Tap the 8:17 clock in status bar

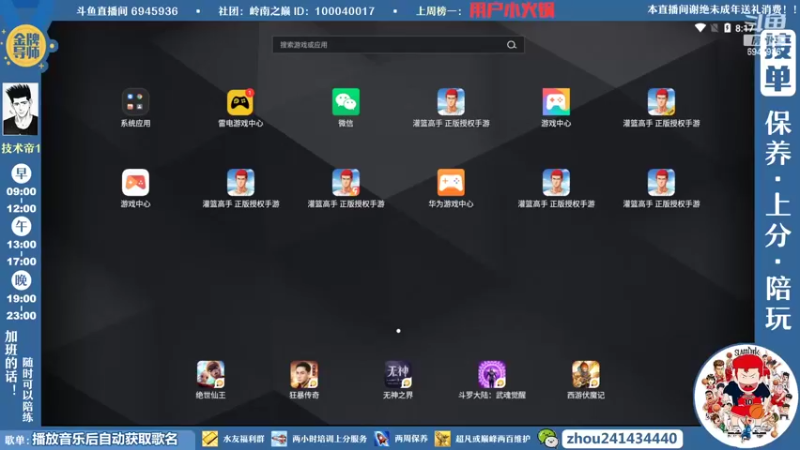(744, 28)
